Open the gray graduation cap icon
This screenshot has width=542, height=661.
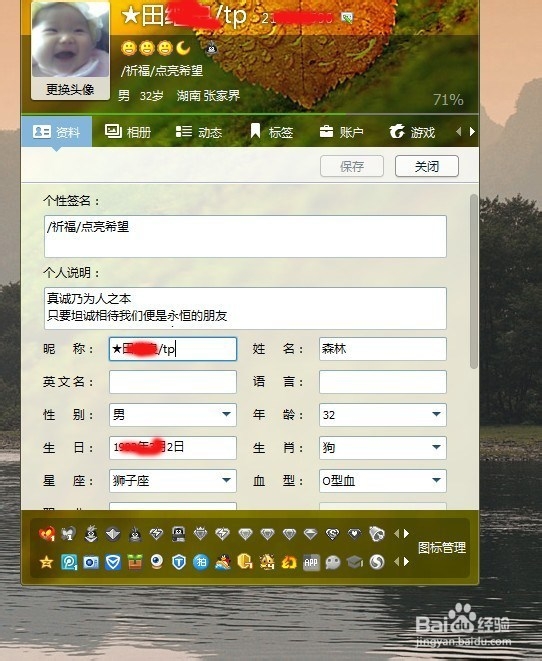(x=355, y=562)
